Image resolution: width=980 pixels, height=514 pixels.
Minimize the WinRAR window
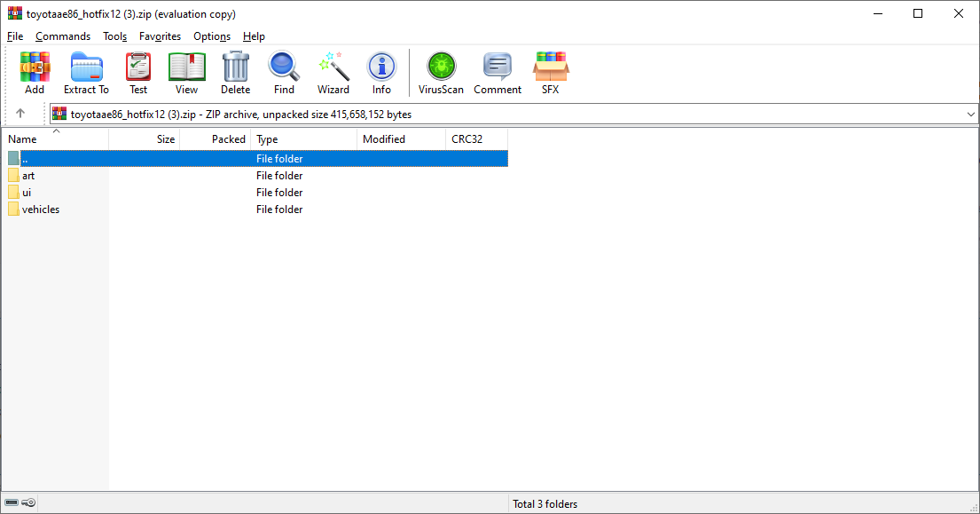(x=878, y=13)
